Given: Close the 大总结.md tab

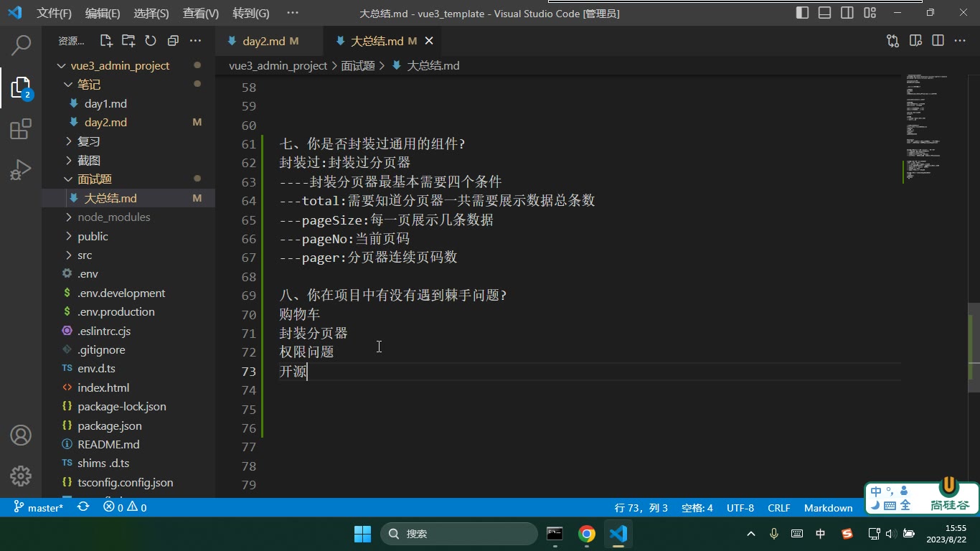Looking at the screenshot, I should [429, 41].
